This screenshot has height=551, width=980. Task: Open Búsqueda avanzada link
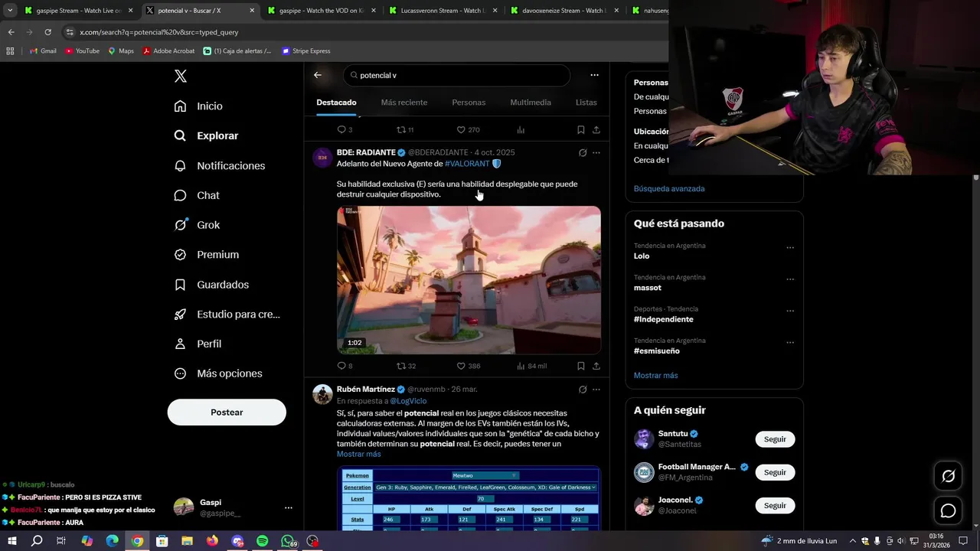pos(669,188)
